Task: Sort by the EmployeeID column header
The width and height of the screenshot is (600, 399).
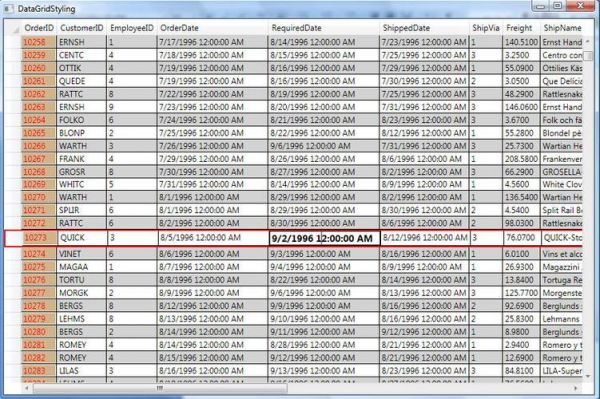Action: click(132, 28)
